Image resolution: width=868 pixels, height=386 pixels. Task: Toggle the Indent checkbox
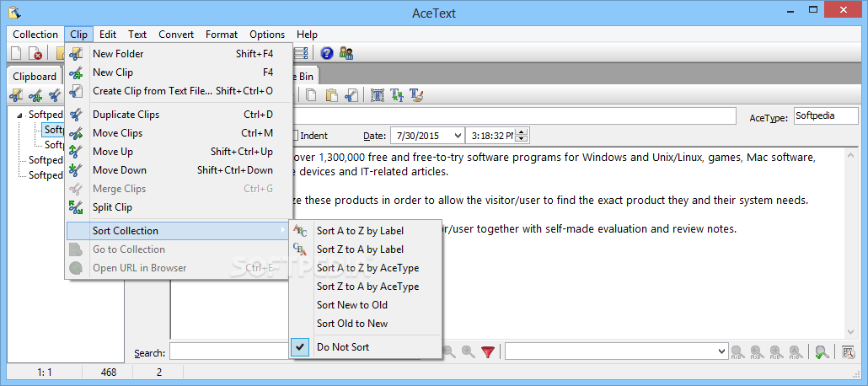point(296,135)
